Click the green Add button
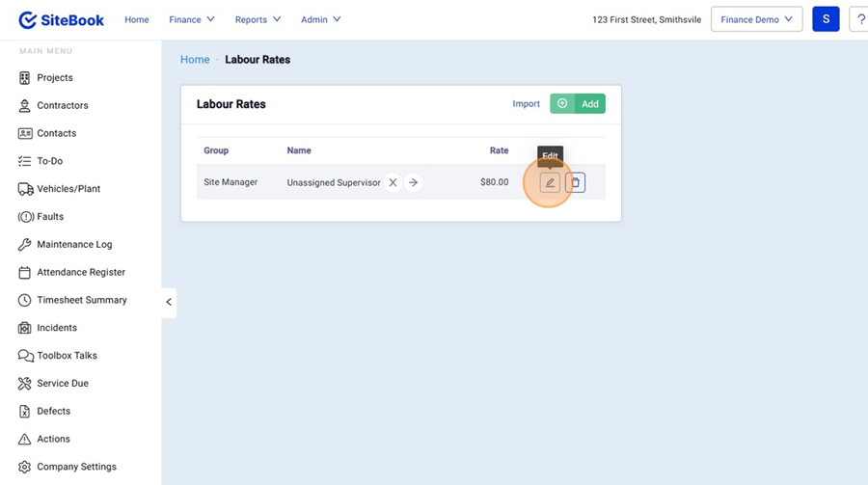Screen dimensions: 868x485 click(x=578, y=104)
